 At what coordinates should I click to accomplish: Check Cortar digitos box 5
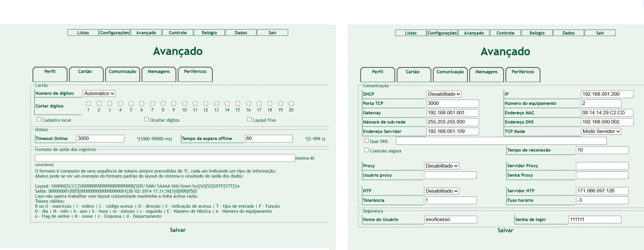click(131, 103)
